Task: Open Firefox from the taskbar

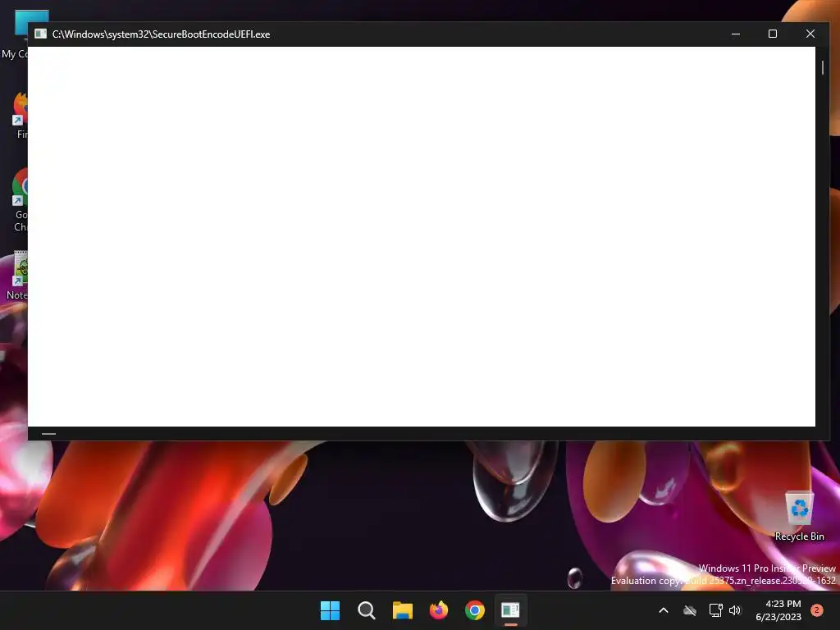Action: [x=439, y=610]
